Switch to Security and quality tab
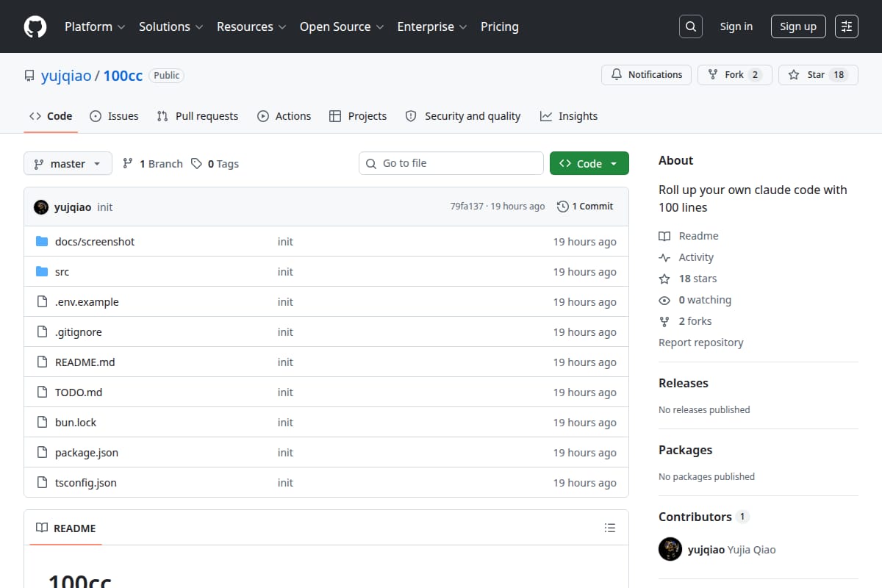Image resolution: width=882 pixels, height=588 pixels. point(463,116)
